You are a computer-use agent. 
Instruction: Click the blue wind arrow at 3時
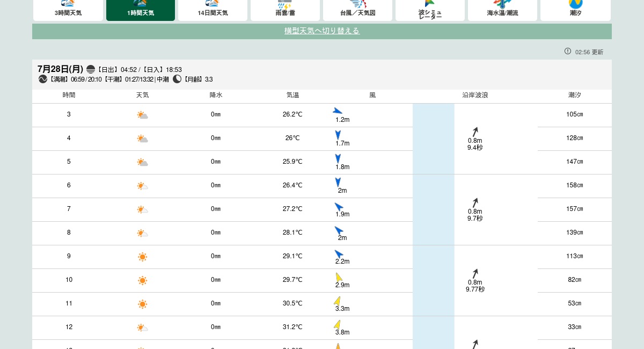pyautogui.click(x=338, y=111)
